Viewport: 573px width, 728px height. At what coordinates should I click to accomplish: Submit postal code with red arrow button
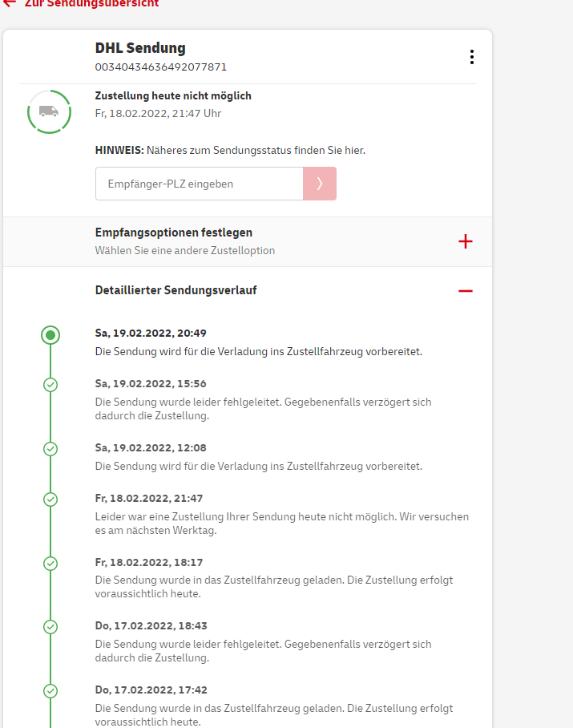[319, 184]
